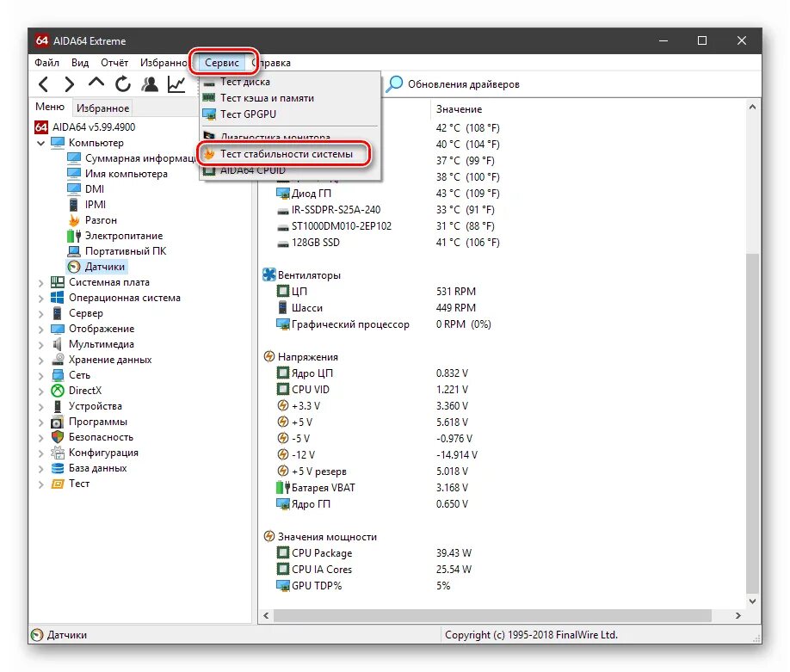Click the Диод ГП row icon
The height and width of the screenshot is (672, 790).
coord(282,194)
